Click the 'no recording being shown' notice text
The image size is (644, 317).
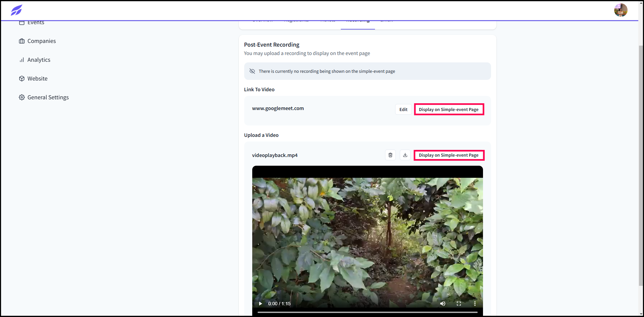click(327, 71)
